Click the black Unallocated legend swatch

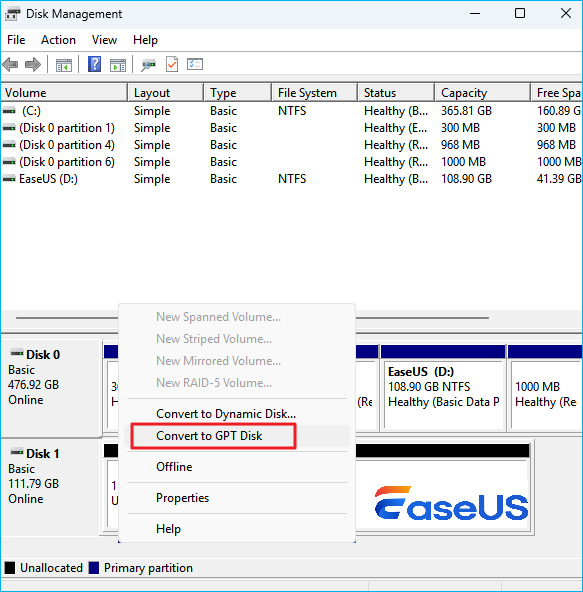point(10,568)
